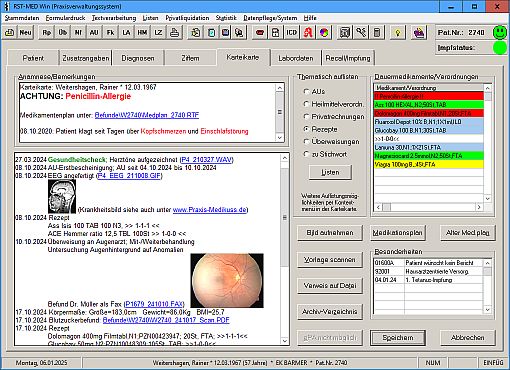Viewport: 510px width, 370px height.
Task: Open the Statistik menu
Action: pos(226,18)
